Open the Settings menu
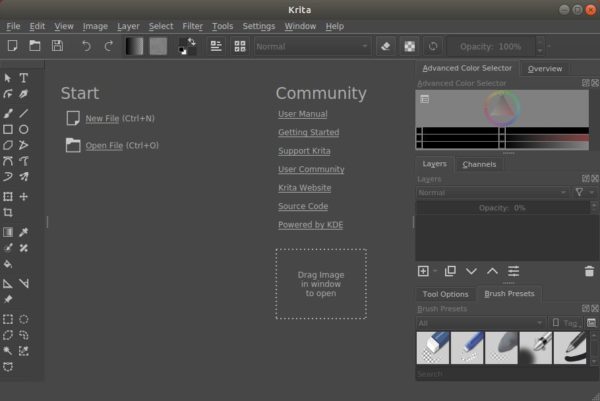Viewport: 600px width, 401px height. click(259, 26)
